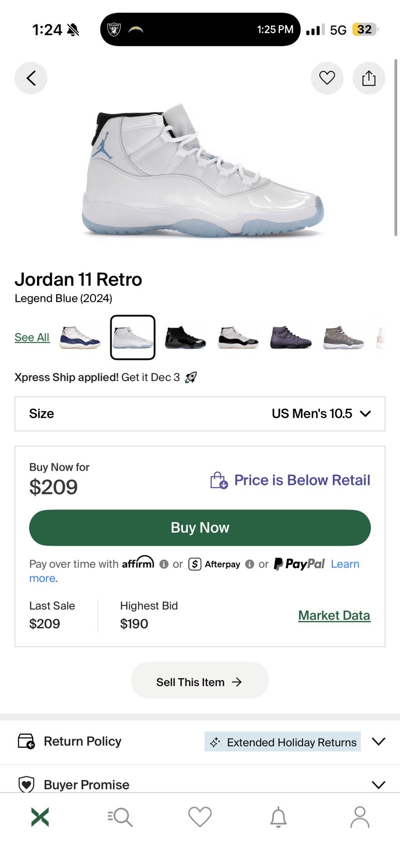This screenshot has width=400, height=868.
Task: Tap the Afterpay info icon
Action: click(249, 565)
